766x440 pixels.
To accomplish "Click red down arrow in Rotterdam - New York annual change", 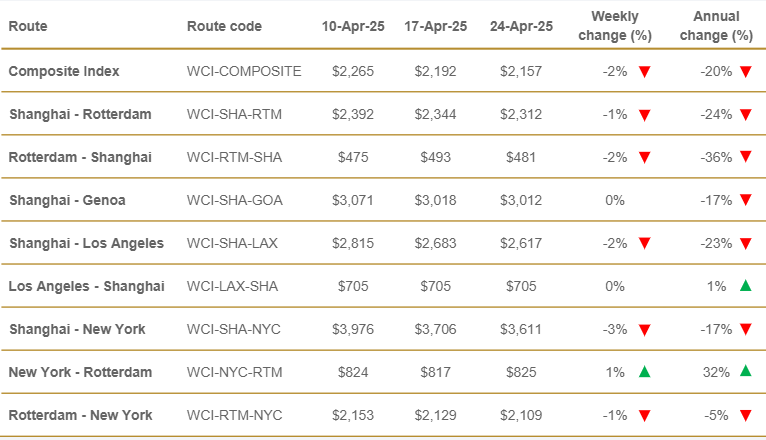I will click(x=745, y=416).
